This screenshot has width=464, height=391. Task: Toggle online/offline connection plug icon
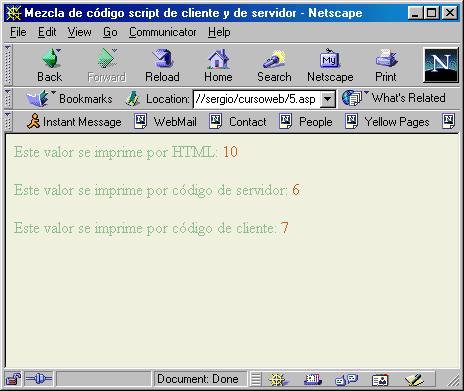pyautogui.click(x=39, y=379)
